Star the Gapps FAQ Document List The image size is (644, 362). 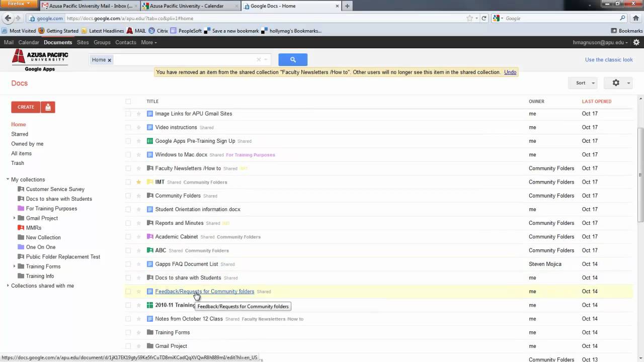click(x=139, y=264)
